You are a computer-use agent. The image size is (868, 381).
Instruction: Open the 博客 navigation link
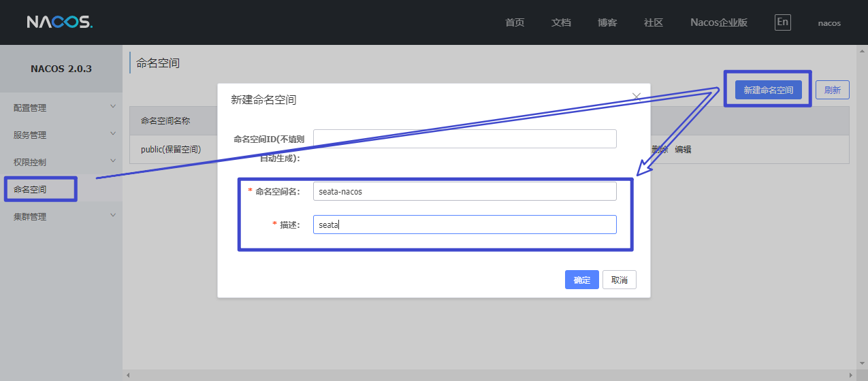607,22
